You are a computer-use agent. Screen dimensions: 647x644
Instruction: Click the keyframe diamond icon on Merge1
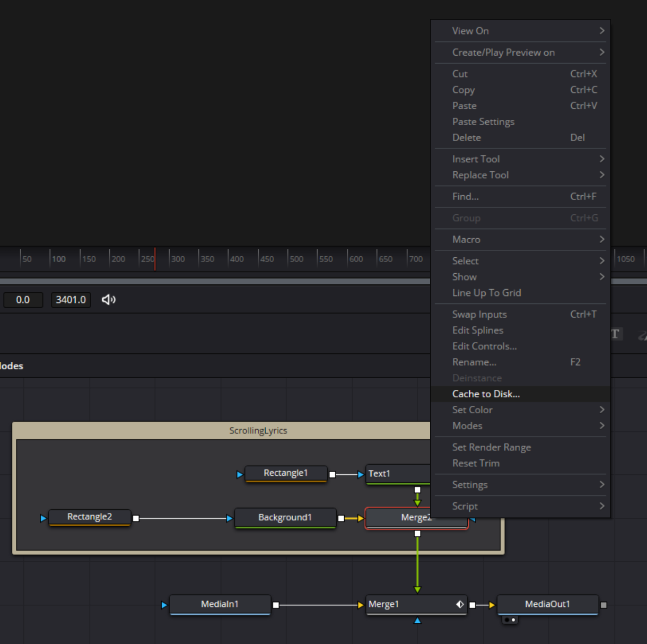(x=460, y=604)
